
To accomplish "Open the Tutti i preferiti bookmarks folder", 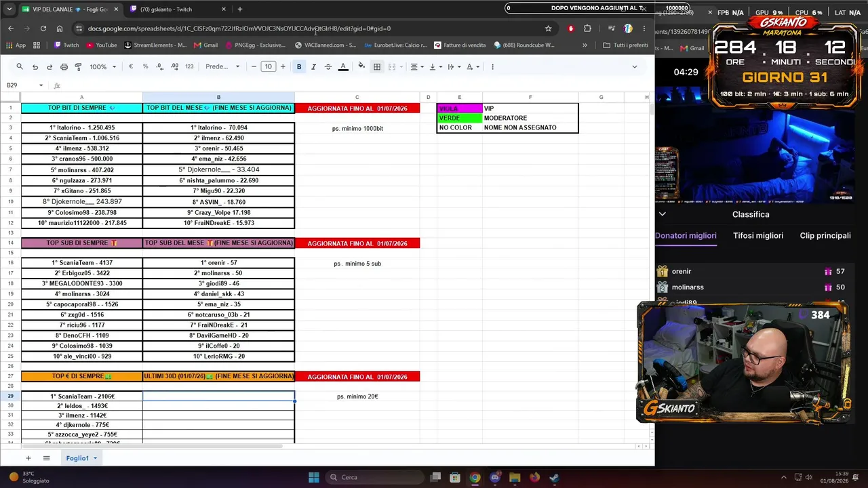I will click(625, 45).
